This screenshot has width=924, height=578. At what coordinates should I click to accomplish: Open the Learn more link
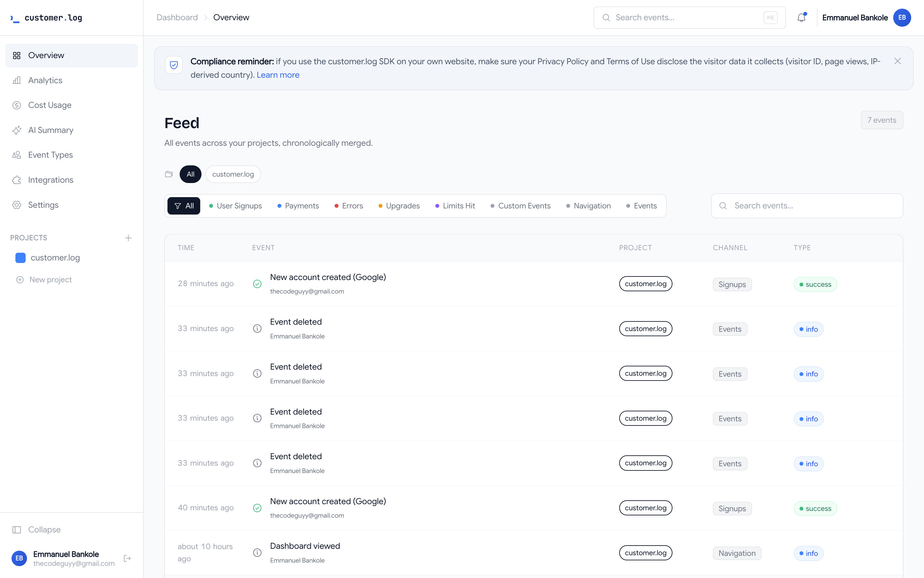click(x=278, y=75)
